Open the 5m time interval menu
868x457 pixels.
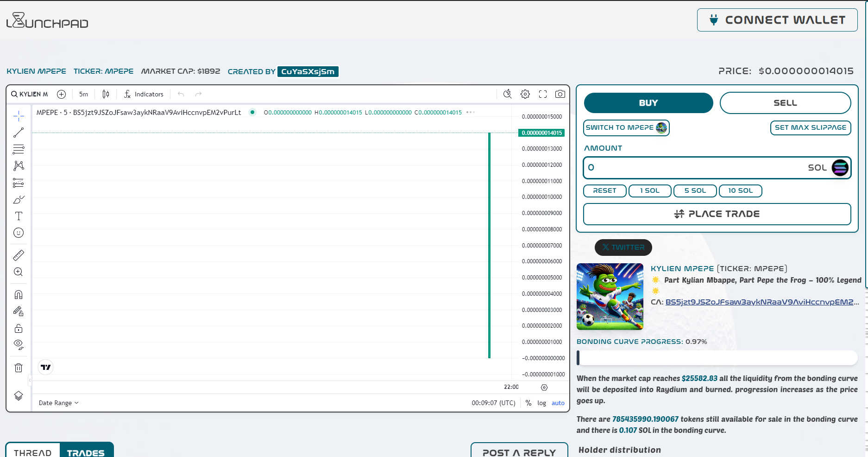pyautogui.click(x=83, y=94)
